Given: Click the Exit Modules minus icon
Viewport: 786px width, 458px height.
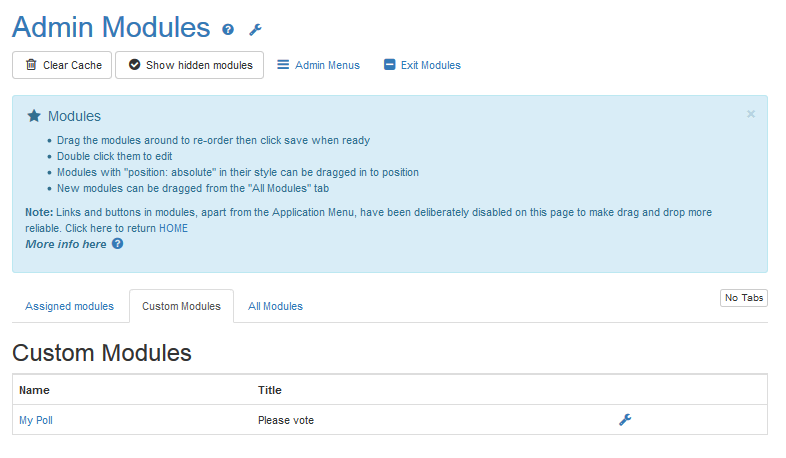Looking at the screenshot, I should click(x=390, y=65).
